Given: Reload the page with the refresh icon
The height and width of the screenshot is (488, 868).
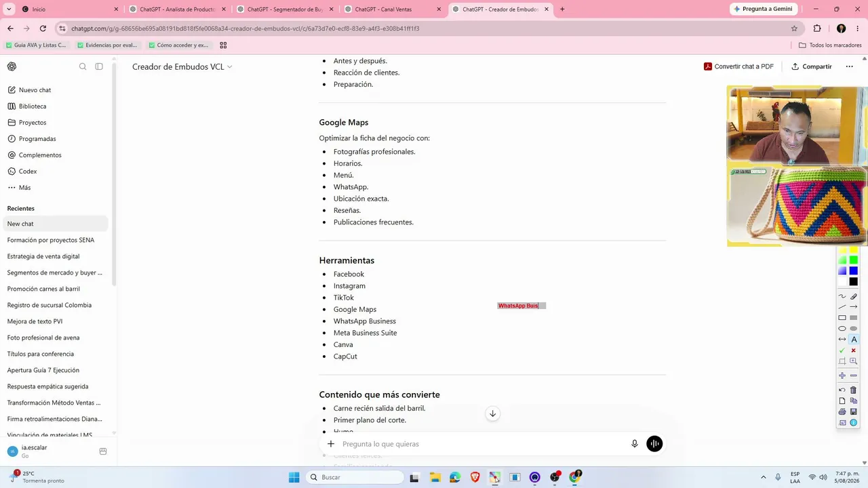Looking at the screenshot, I should click(43, 28).
